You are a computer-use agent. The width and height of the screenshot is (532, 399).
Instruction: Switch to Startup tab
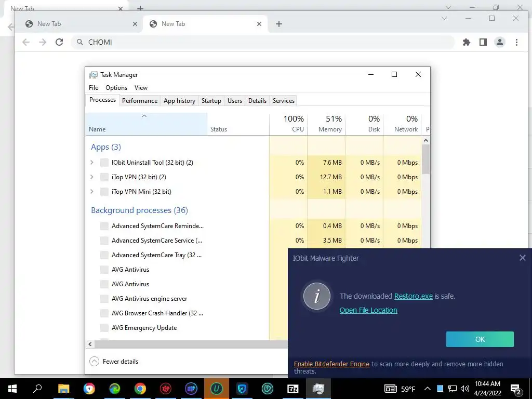[x=211, y=101]
